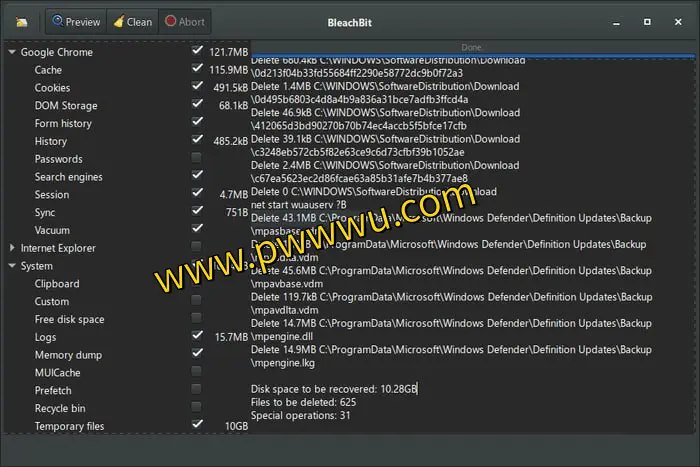Click the 'net start wuauserv' log line
Image resolution: width=700 pixels, height=467 pixels.
tap(299, 205)
